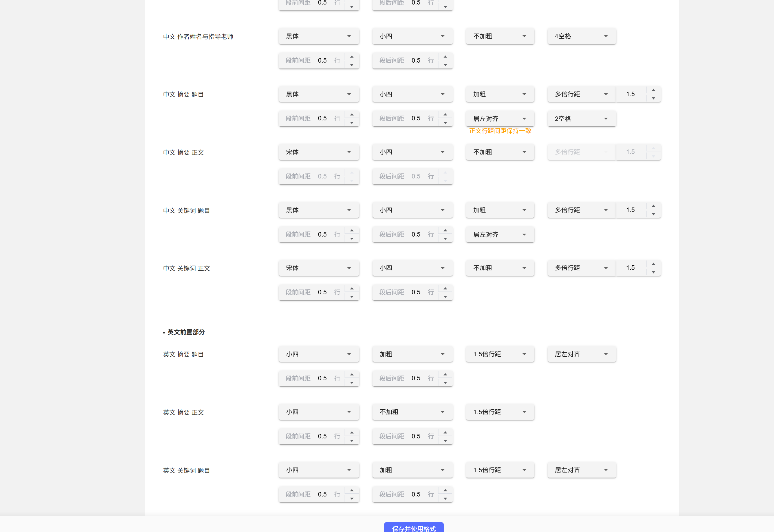Open 1.5倍行距 dropdown for 英文 摘要 正文
This screenshot has width=774, height=532.
tap(500, 412)
